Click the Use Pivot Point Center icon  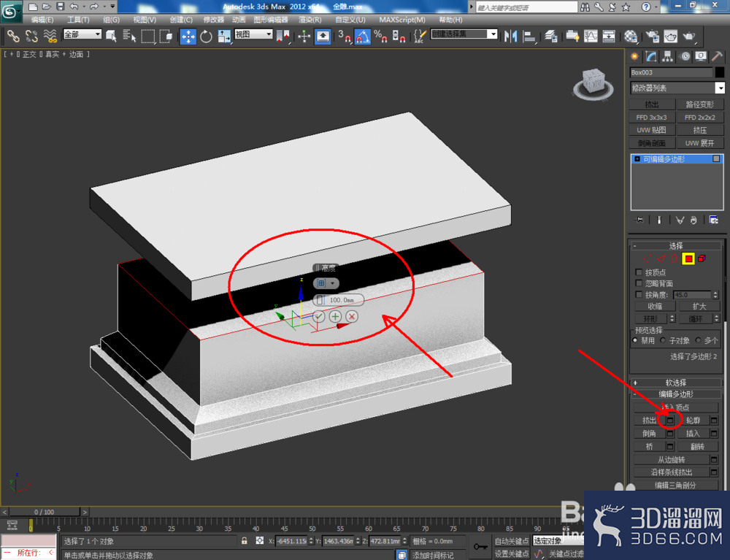(283, 36)
